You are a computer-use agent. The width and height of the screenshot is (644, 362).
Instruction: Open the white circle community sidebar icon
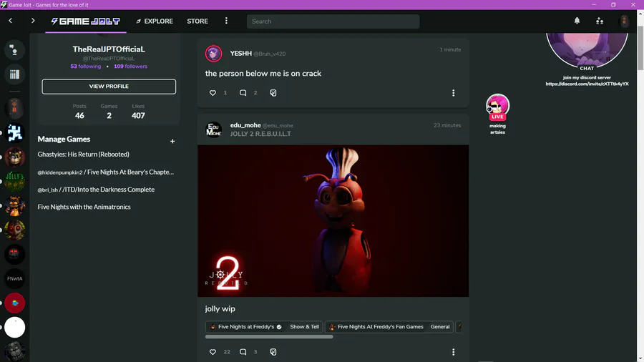point(15,328)
